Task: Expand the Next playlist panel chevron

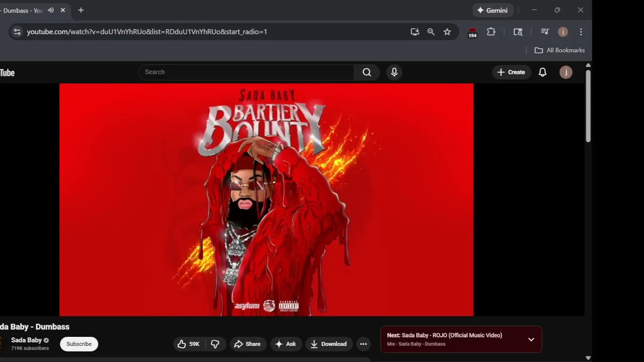Action: (531, 339)
